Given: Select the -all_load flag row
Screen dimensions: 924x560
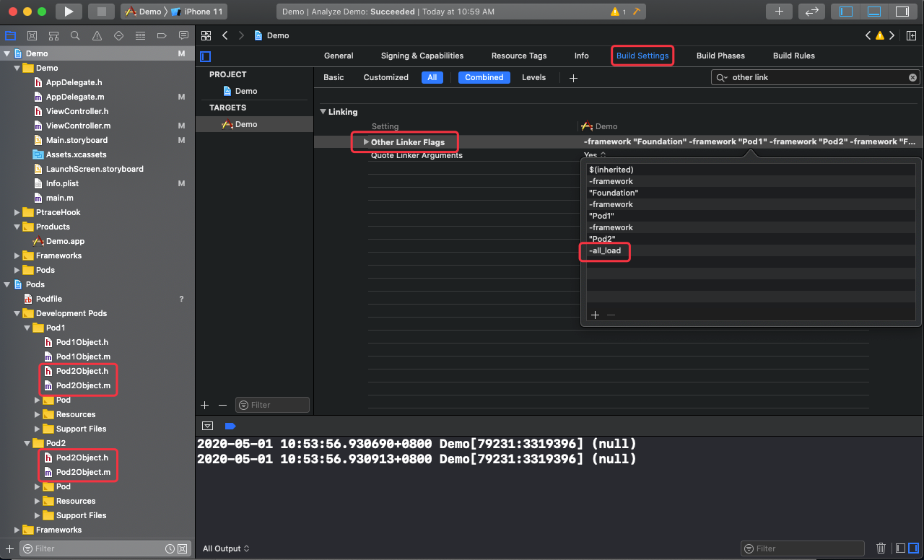Looking at the screenshot, I should pyautogui.click(x=751, y=250).
